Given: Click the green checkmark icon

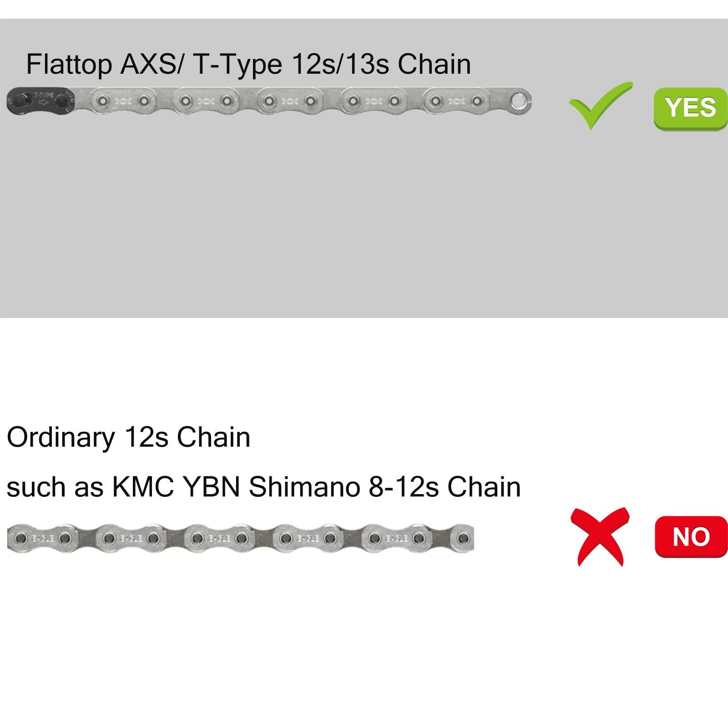Looking at the screenshot, I should click(x=600, y=106).
